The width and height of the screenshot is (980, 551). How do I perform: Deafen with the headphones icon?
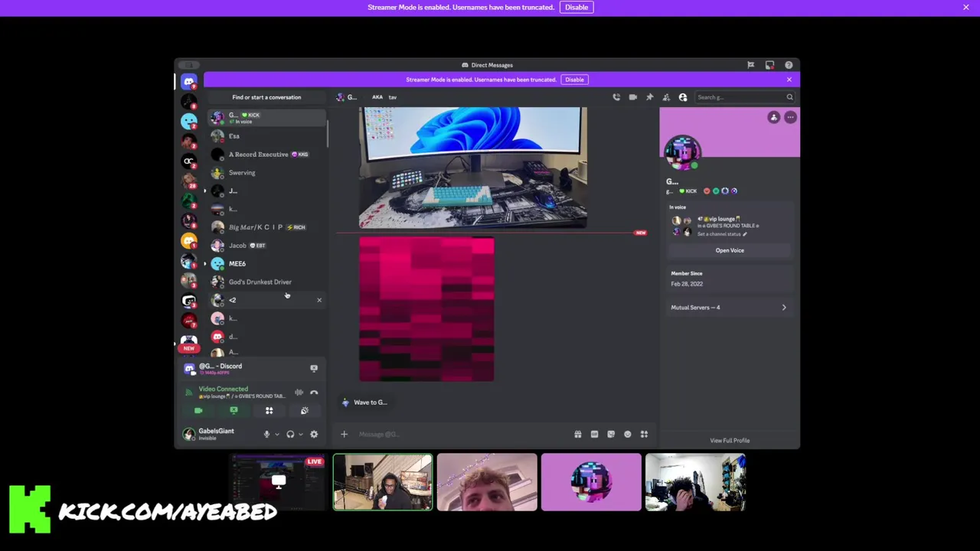coord(290,435)
